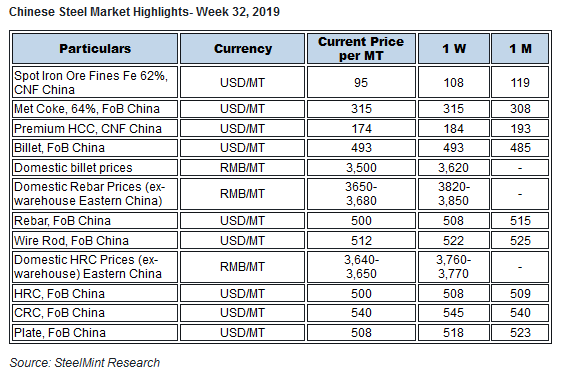Click the Domestic Rebar Prices row label
The width and height of the screenshot is (566, 375).
coord(95,194)
